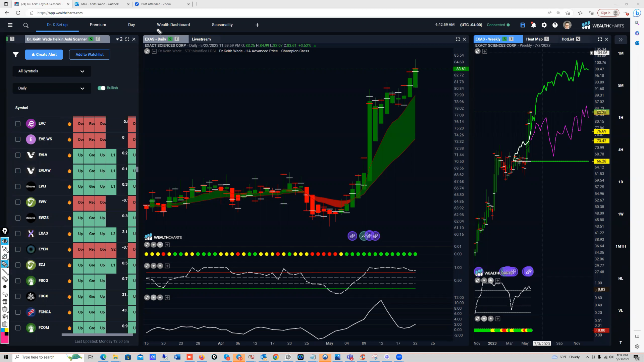The width and height of the screenshot is (644, 362).
Task: Switch to the Day tab
Action: click(131, 25)
